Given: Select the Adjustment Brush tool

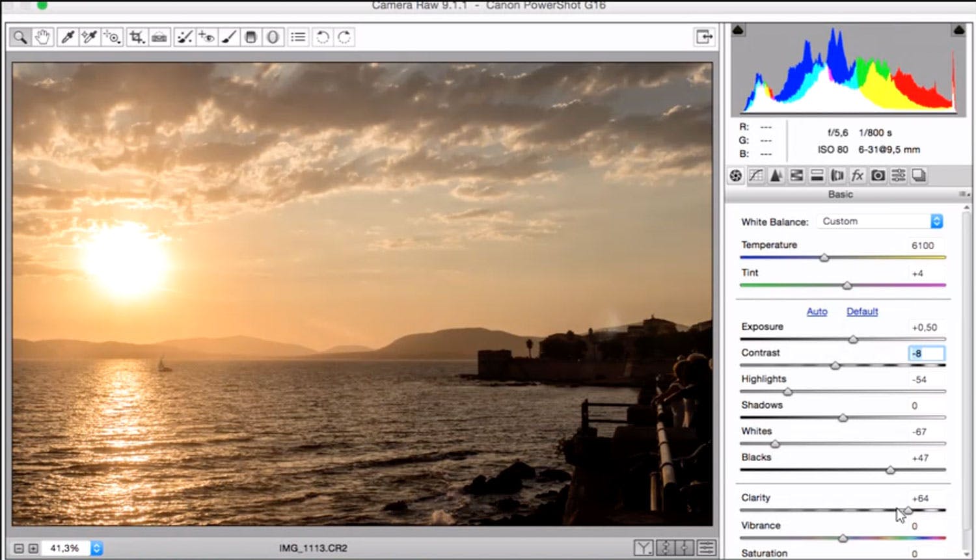Looking at the screenshot, I should [228, 37].
